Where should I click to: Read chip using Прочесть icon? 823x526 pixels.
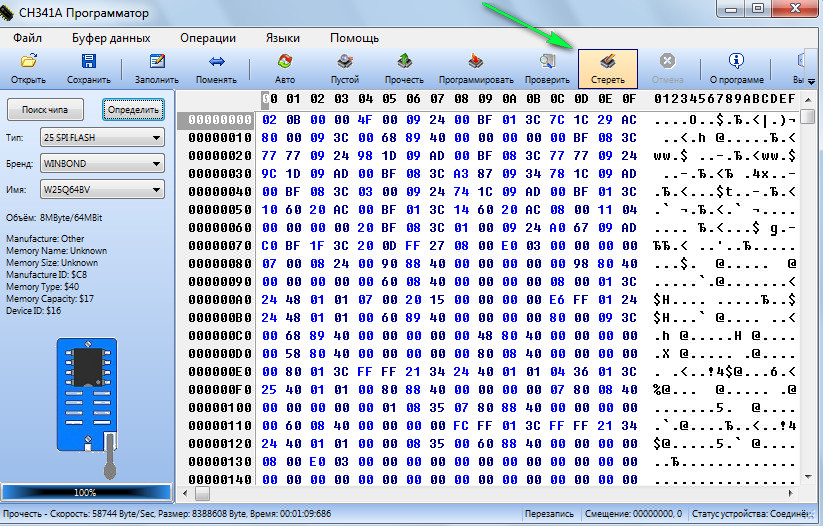(x=404, y=69)
